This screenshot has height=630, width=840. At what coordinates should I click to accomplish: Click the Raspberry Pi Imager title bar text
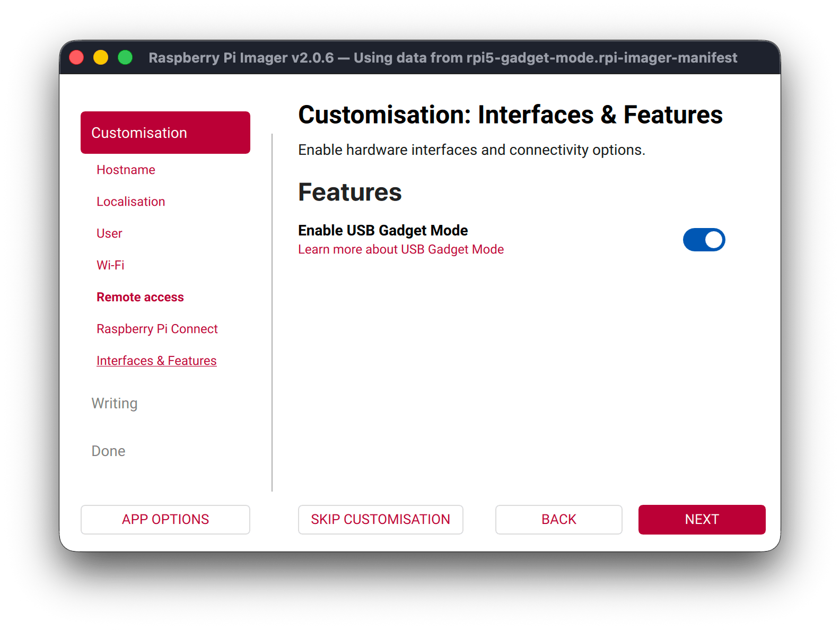click(442, 57)
